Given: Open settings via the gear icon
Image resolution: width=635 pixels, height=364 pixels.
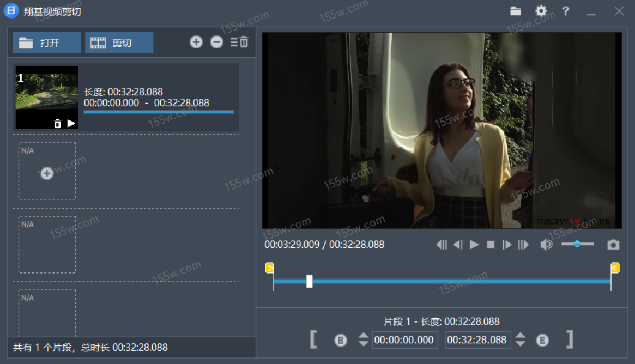Looking at the screenshot, I should pos(541,11).
